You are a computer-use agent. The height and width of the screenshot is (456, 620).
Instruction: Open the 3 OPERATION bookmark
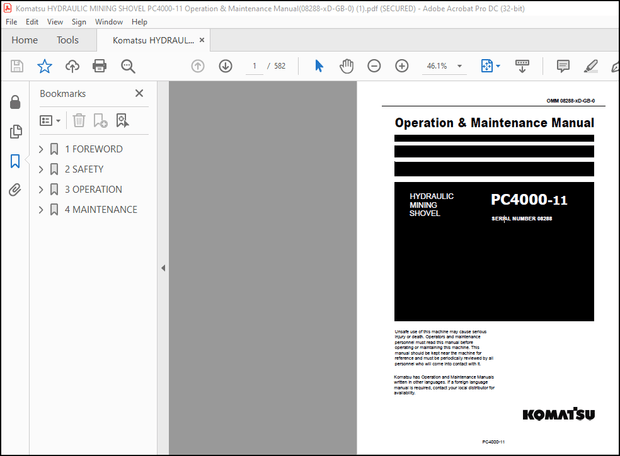[x=93, y=190]
